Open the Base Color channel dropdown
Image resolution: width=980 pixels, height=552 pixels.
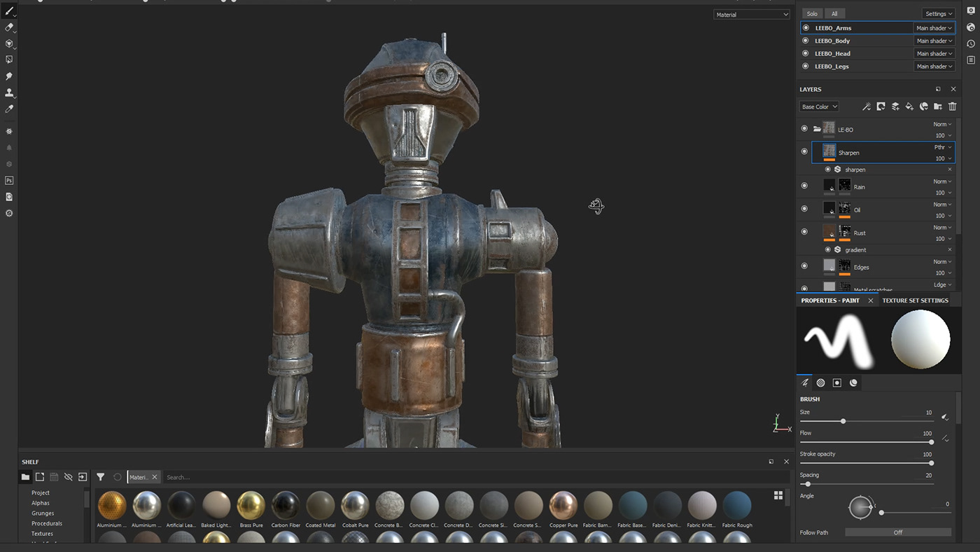tap(819, 106)
